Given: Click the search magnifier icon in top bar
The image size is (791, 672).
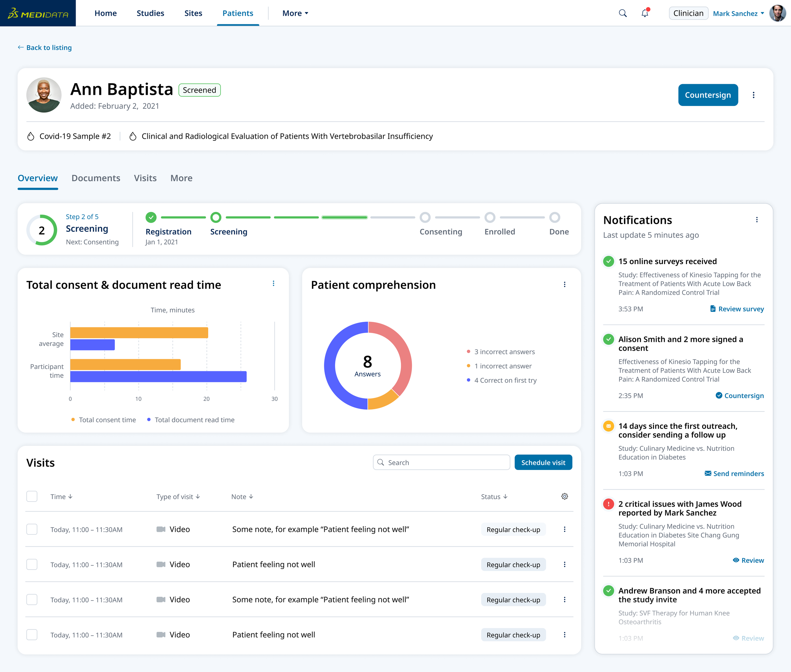Looking at the screenshot, I should pos(622,13).
